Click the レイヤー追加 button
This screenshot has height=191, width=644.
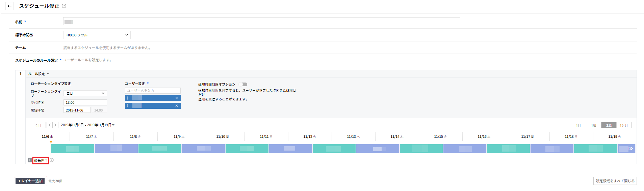click(x=30, y=181)
